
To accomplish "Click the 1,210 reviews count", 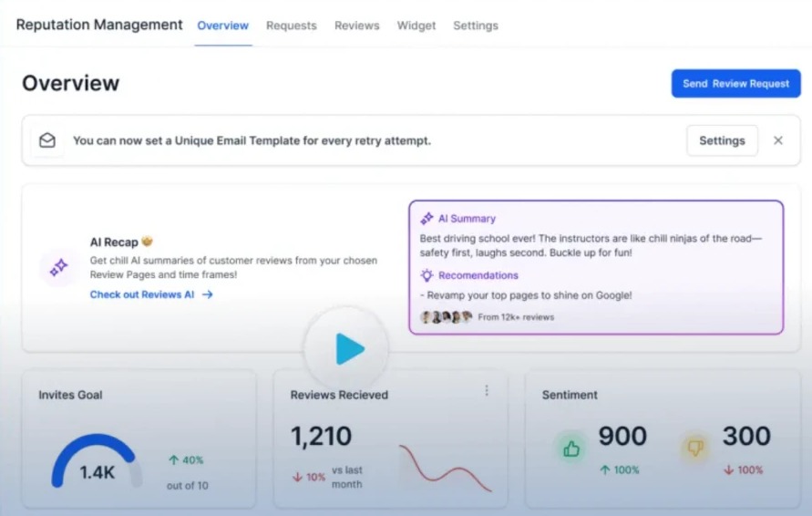I will [x=321, y=436].
